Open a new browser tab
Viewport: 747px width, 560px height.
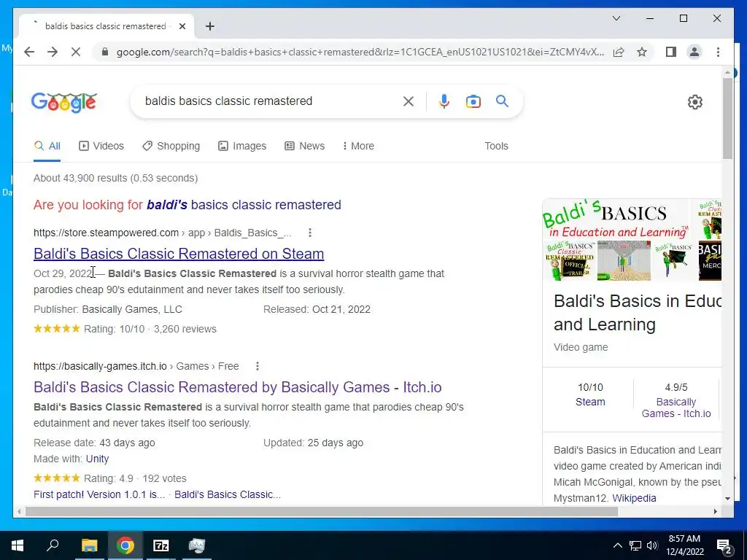(x=210, y=26)
